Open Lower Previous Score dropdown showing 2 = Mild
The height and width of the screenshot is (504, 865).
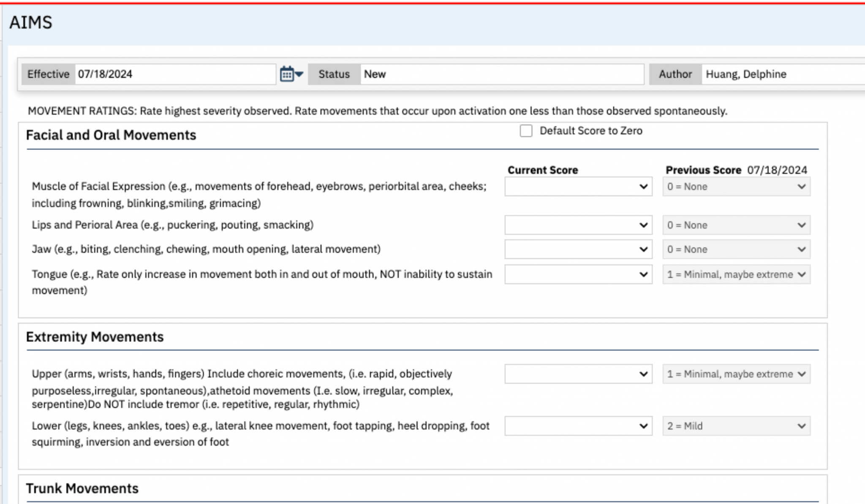pyautogui.click(x=736, y=426)
